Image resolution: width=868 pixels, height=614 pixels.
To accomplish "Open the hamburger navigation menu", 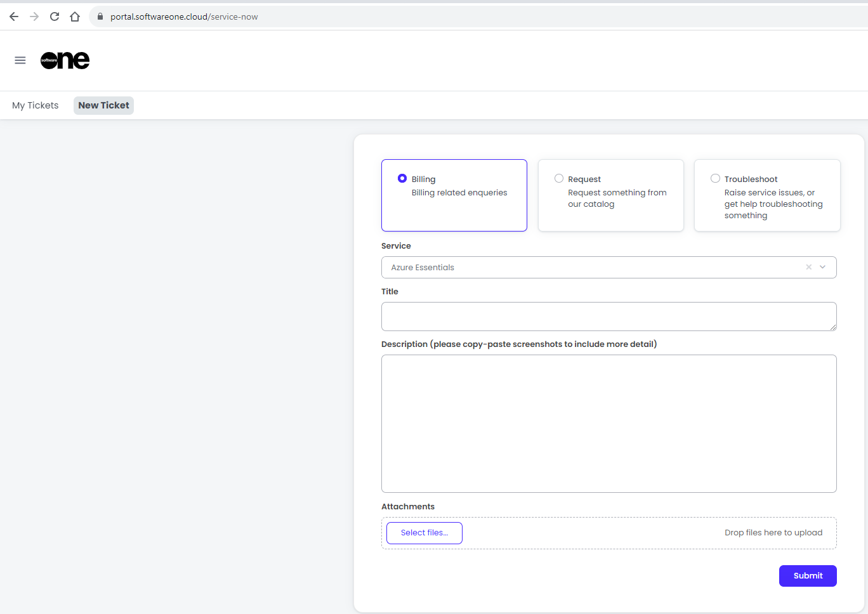I will coord(20,60).
